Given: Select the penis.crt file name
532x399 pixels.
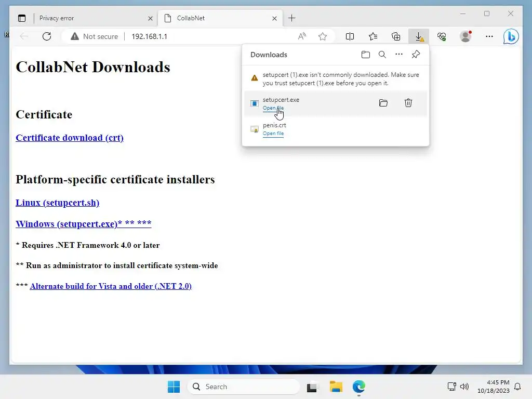Looking at the screenshot, I should pyautogui.click(x=274, y=125).
